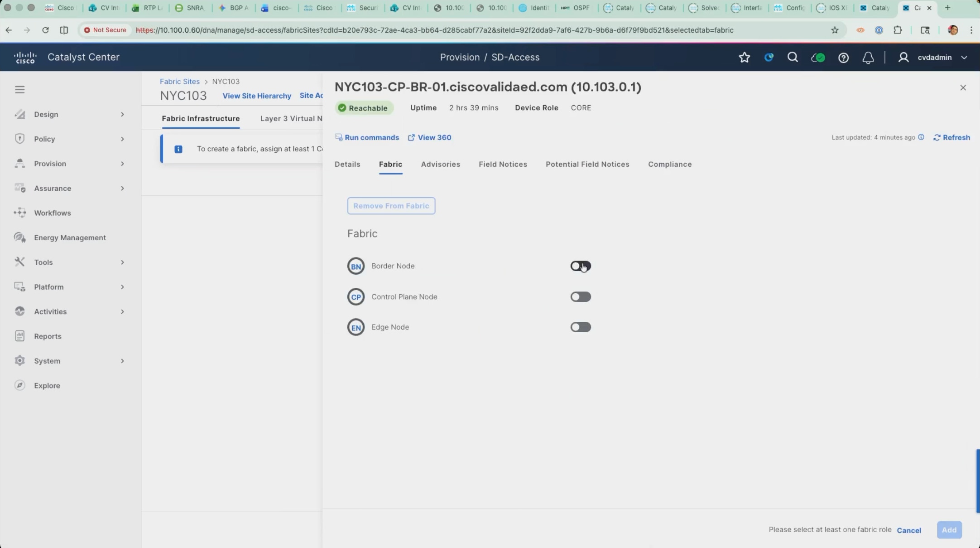Open browser extensions puzzle icon
Screen dimensions: 980x548
(898, 30)
